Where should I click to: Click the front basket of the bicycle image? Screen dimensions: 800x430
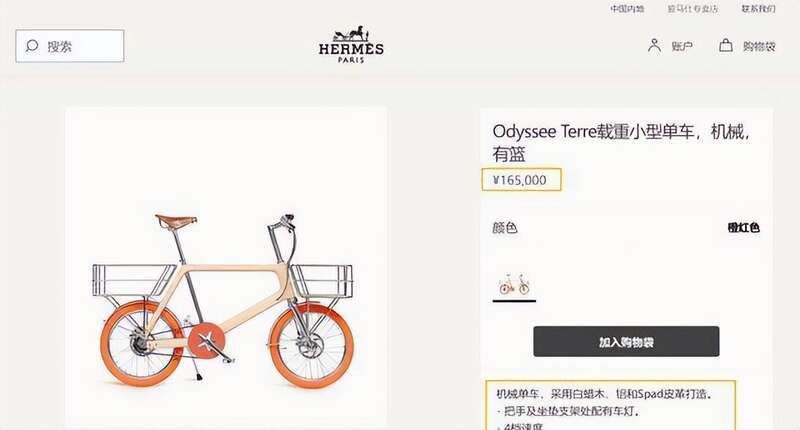pyautogui.click(x=321, y=280)
